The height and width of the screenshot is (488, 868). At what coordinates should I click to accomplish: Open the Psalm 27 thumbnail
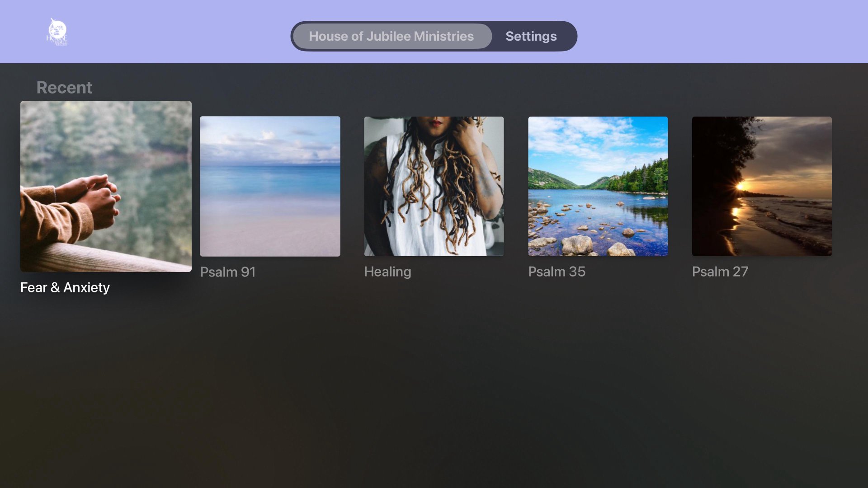[x=762, y=186]
